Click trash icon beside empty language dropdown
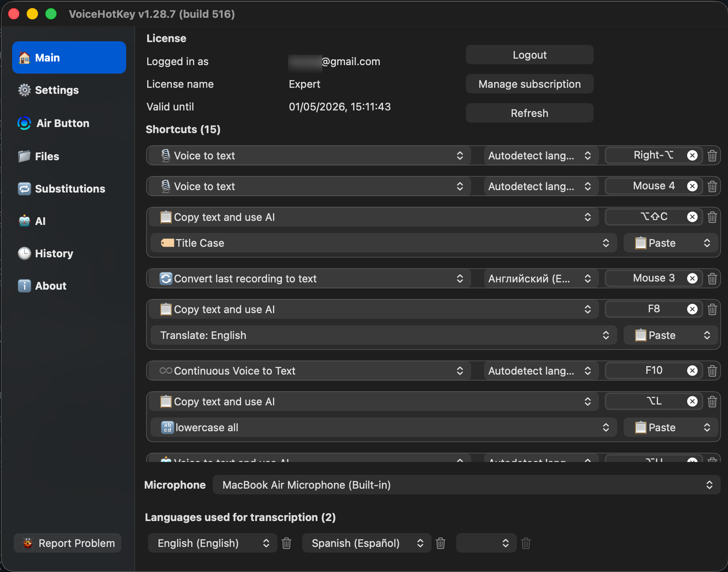This screenshot has width=728, height=572. coord(526,543)
